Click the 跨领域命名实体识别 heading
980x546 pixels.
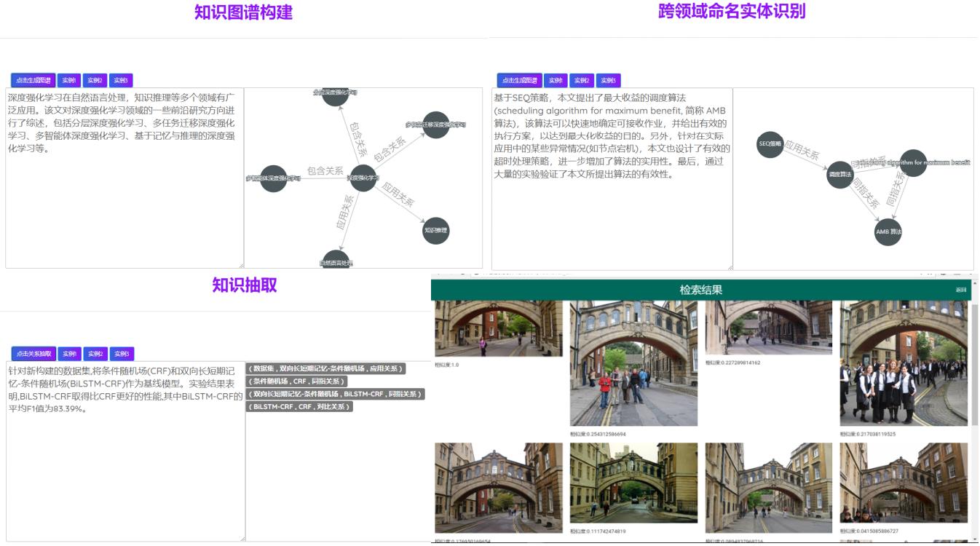click(732, 12)
